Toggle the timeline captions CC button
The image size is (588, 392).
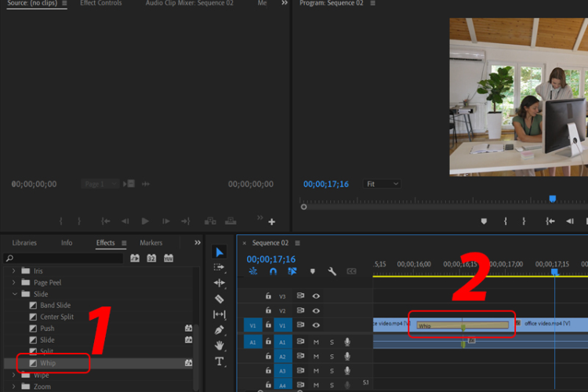[x=351, y=271]
